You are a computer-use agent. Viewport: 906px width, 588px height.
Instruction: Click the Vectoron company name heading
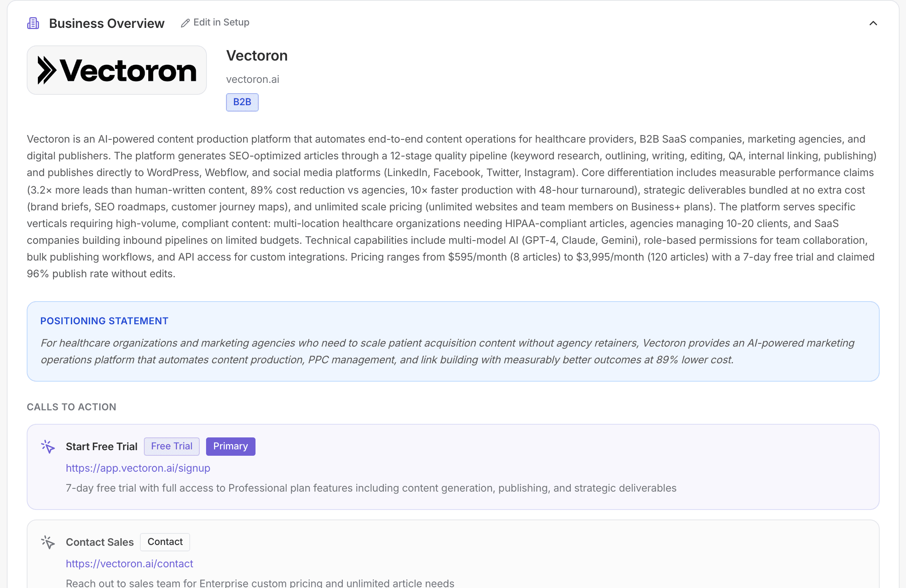[257, 55]
